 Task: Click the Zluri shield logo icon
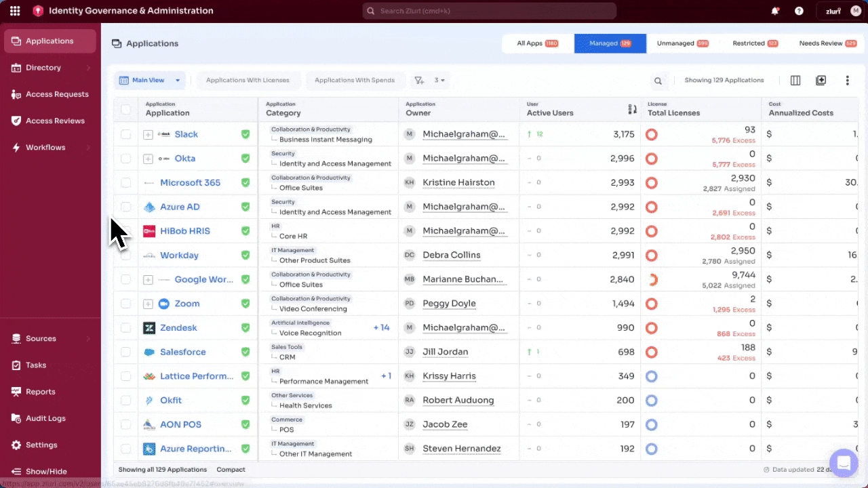point(38,11)
